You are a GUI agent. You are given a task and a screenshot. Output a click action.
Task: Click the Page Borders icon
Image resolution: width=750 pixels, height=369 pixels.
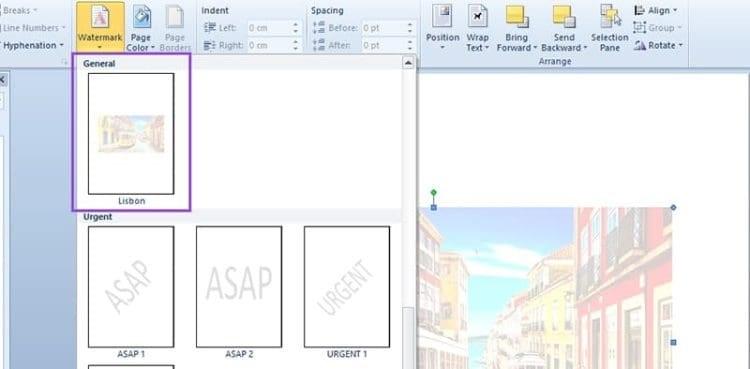[x=175, y=17]
